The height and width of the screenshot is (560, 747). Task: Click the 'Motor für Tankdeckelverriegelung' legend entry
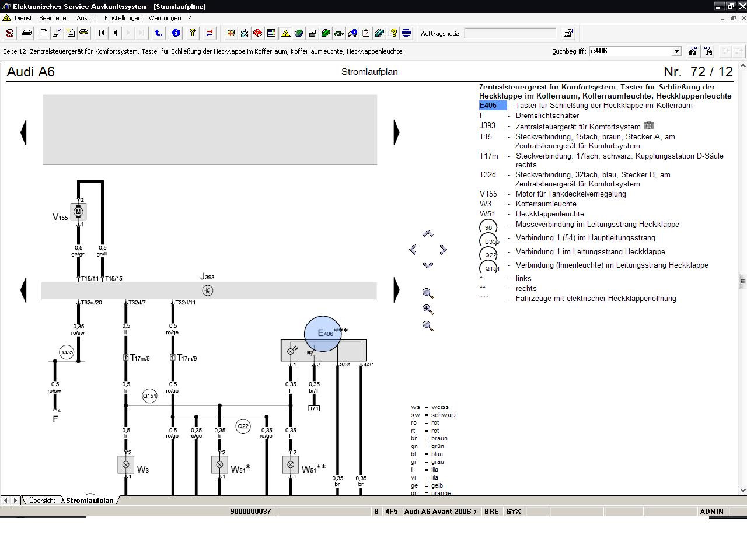click(571, 194)
